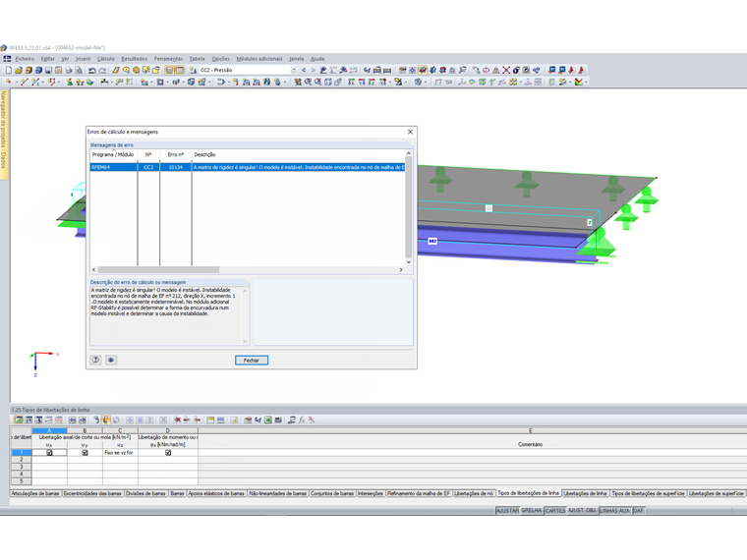Click first node tool icon in second toolbar
747x560 pixels.
coord(8,82)
